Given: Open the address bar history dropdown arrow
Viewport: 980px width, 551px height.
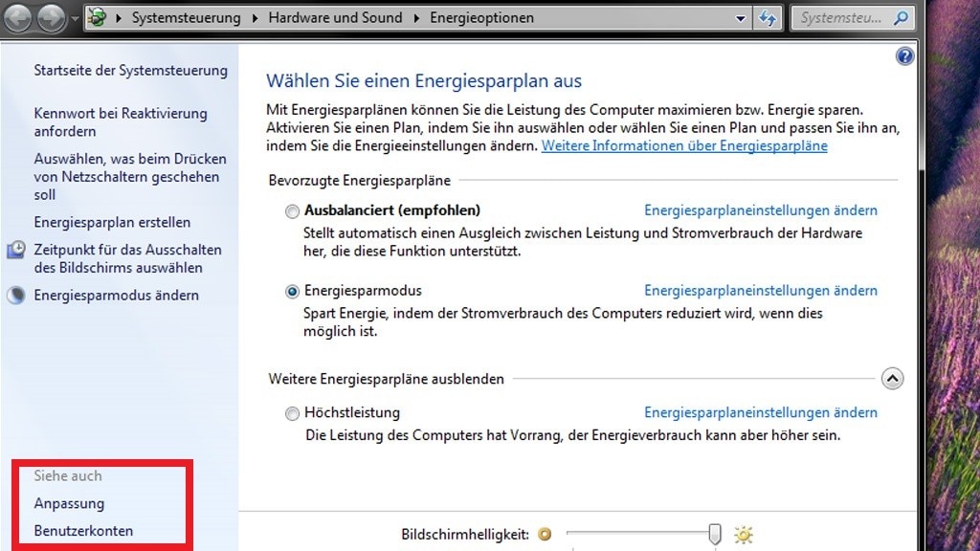Looking at the screenshot, I should pos(741,18).
